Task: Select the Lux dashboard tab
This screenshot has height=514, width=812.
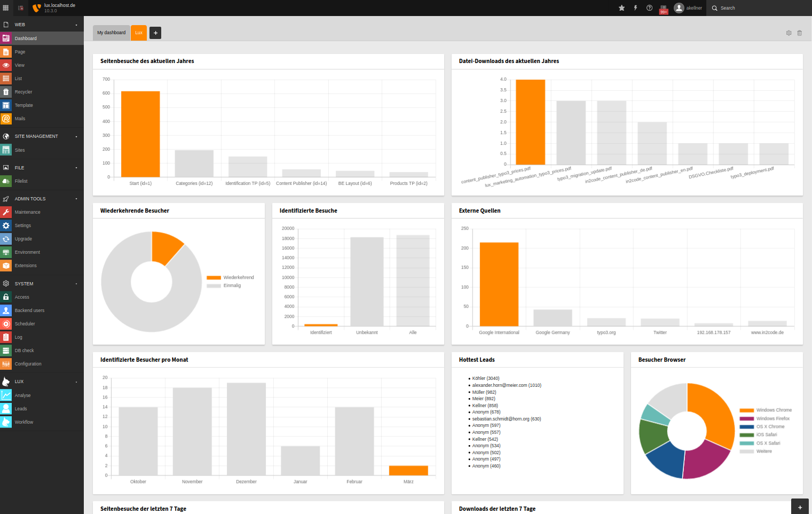Action: tap(139, 33)
